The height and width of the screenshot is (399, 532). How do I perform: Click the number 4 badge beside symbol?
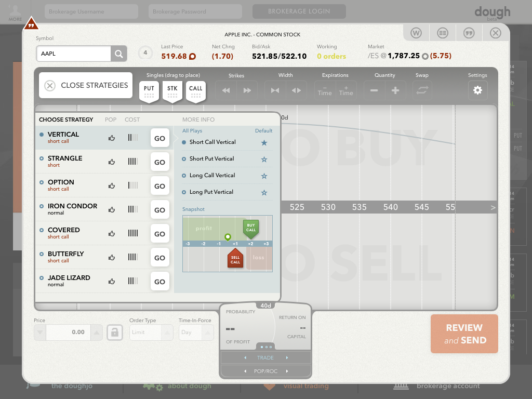(x=145, y=52)
